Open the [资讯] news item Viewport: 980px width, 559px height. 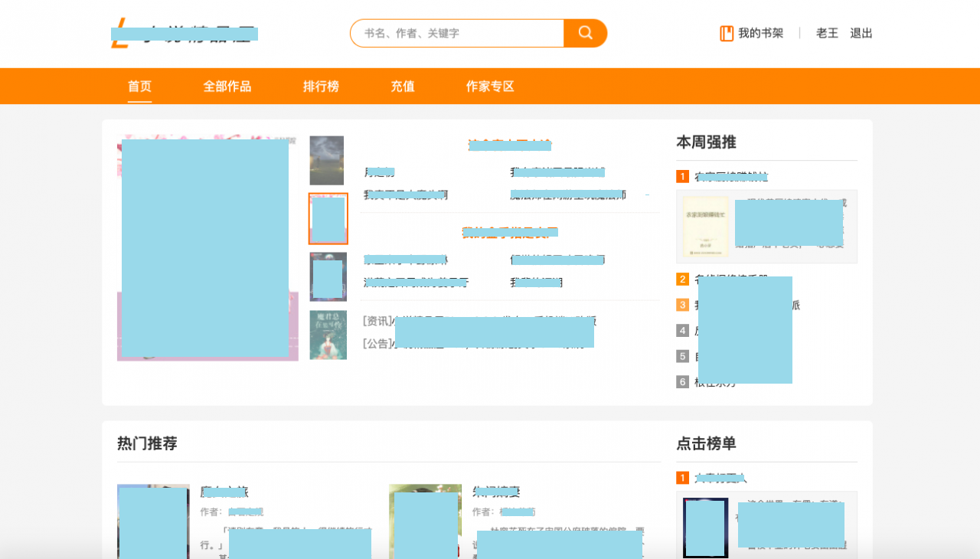pos(377,321)
